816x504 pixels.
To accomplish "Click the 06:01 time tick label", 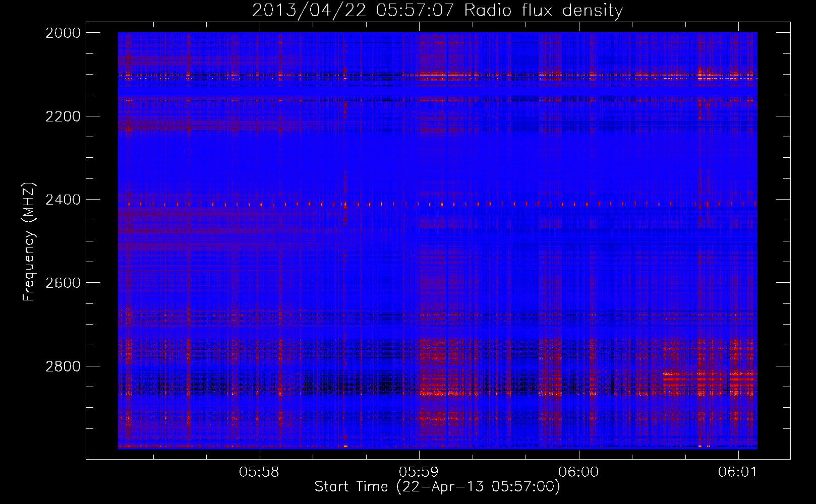I will tap(738, 472).
